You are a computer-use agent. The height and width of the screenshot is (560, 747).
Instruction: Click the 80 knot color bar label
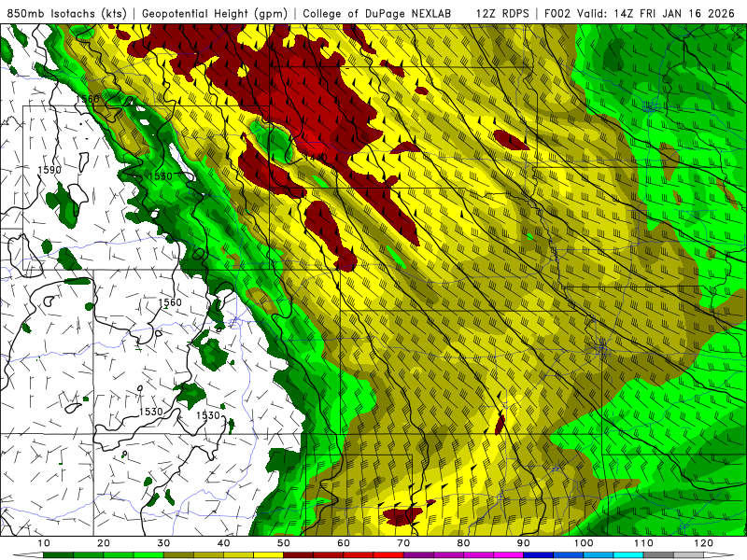pyautogui.click(x=463, y=543)
